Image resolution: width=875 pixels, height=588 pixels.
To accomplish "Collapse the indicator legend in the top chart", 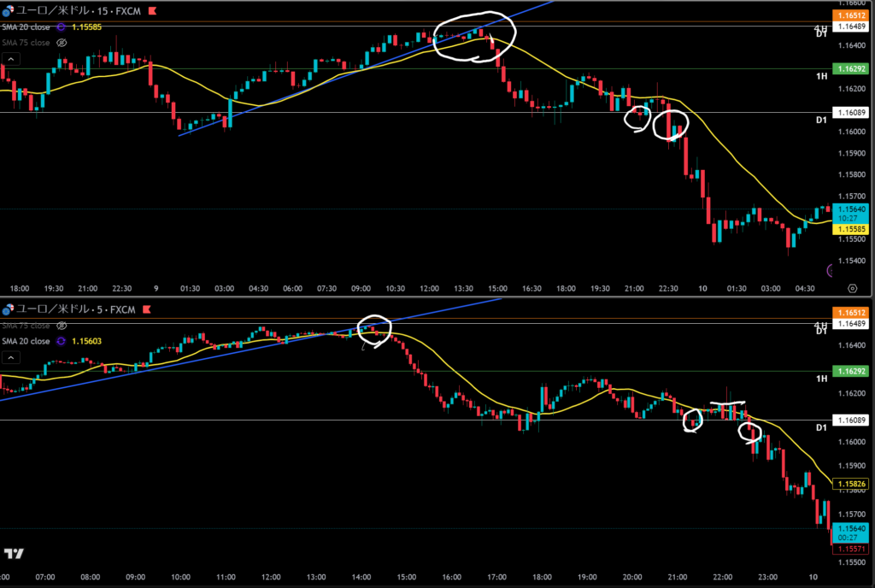I will 11,59.
